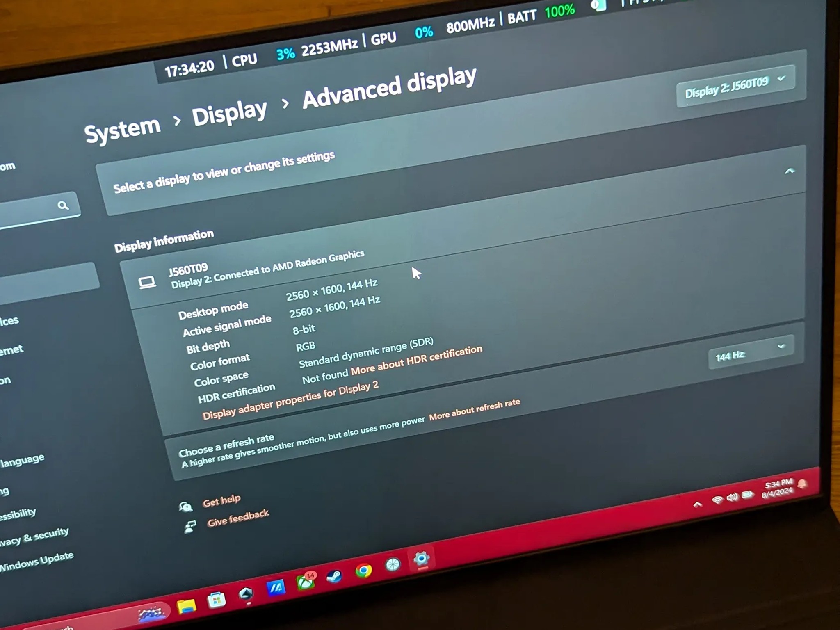The height and width of the screenshot is (630, 840).
Task: Click the Get help link
Action: pos(221,501)
